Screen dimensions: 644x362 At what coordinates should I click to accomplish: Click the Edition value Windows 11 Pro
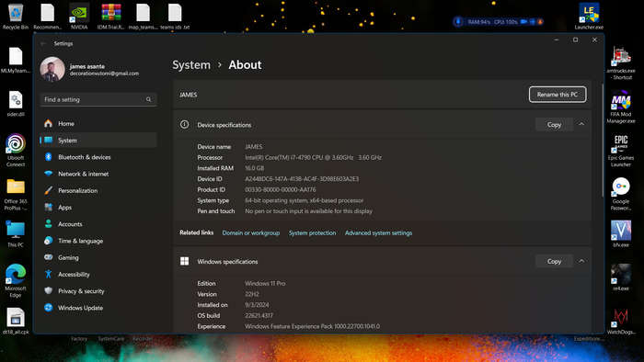click(265, 283)
